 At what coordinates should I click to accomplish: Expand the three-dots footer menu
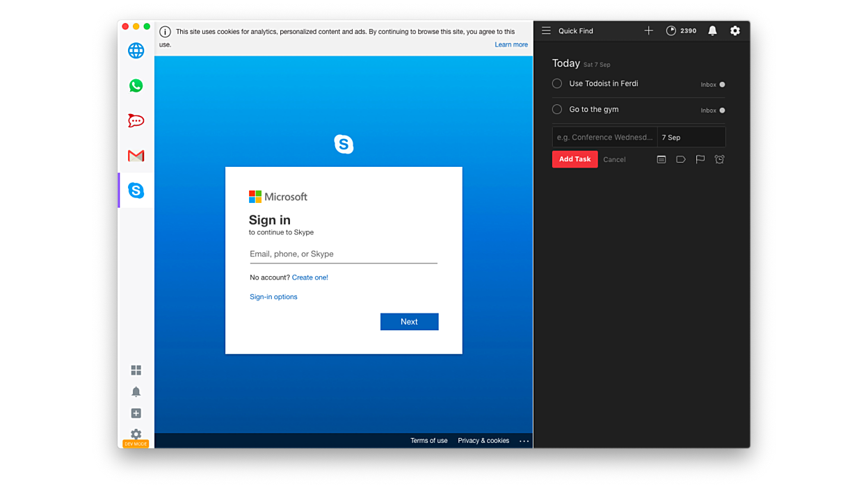tap(524, 441)
